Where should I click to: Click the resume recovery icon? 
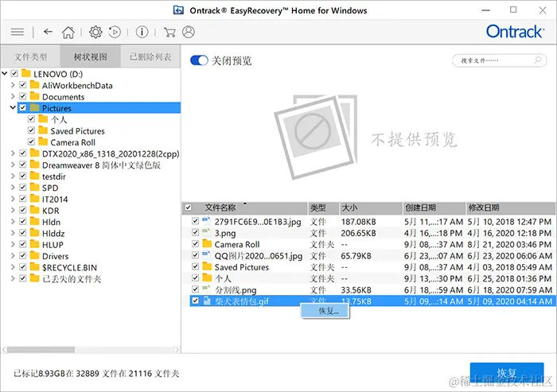(x=115, y=32)
